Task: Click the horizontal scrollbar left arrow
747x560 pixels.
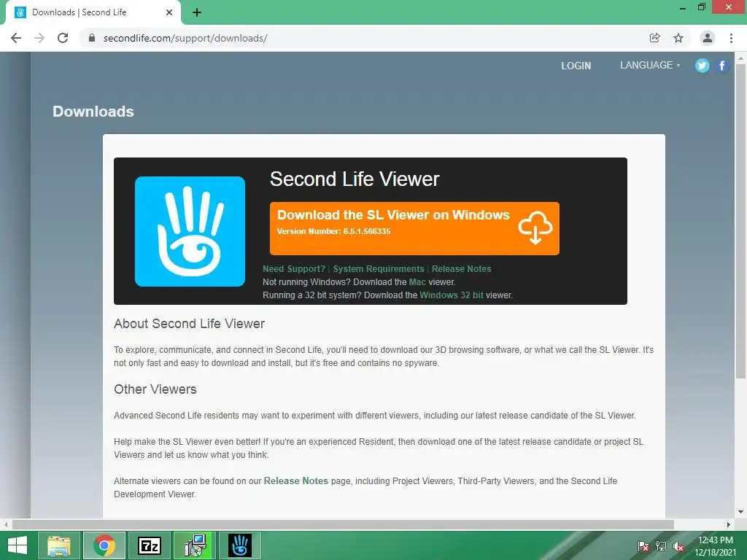Action: tap(5, 524)
